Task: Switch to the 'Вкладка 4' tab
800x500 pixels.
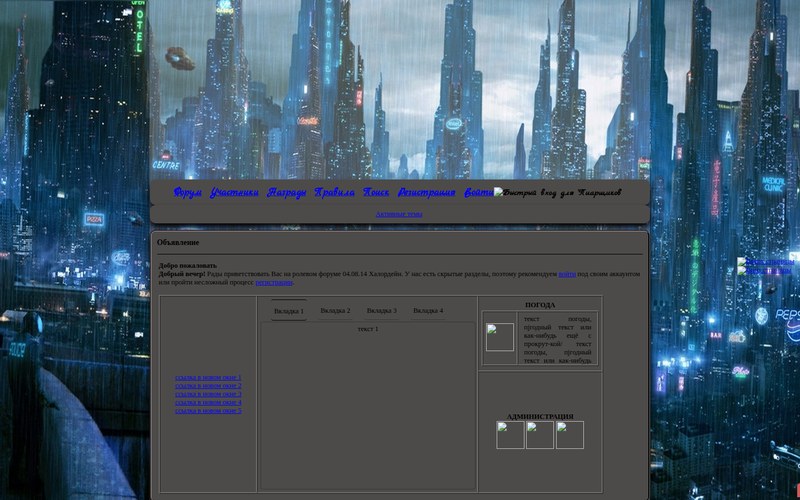Action: coord(428,311)
